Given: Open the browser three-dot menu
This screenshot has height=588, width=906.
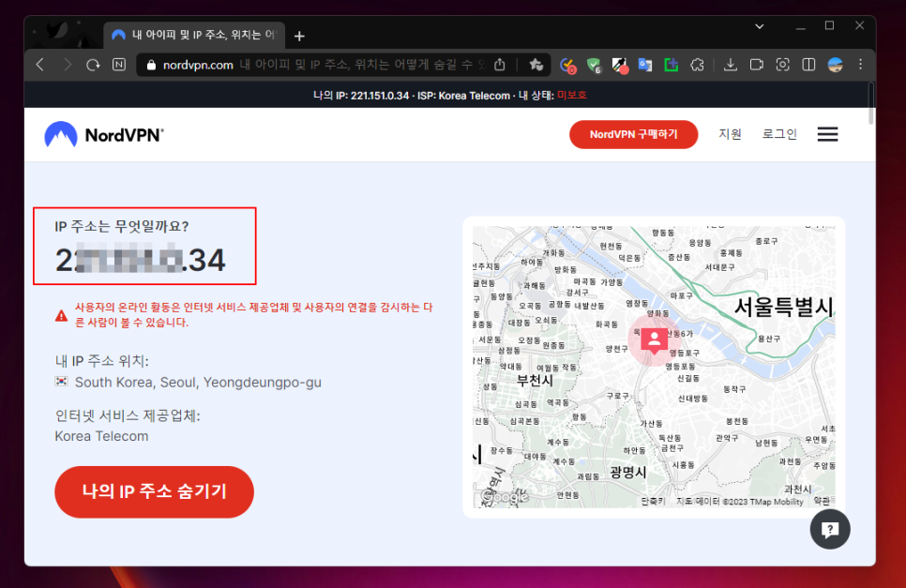Looking at the screenshot, I should tap(861, 65).
